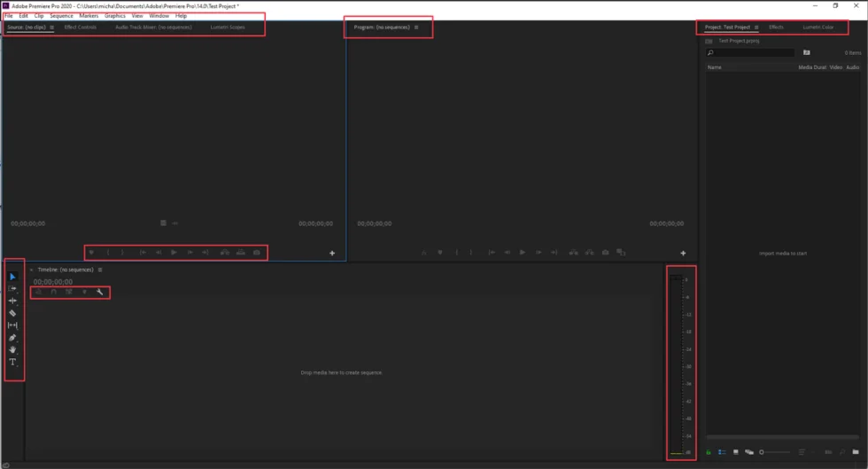Viewport: 868px width, 469px height.
Task: Open Timeline display settings wrench
Action: pos(99,293)
